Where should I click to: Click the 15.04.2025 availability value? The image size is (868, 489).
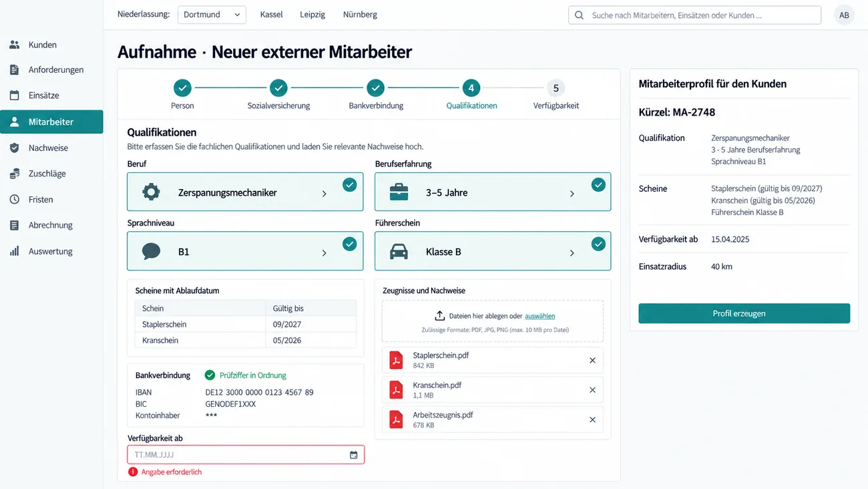(x=730, y=239)
